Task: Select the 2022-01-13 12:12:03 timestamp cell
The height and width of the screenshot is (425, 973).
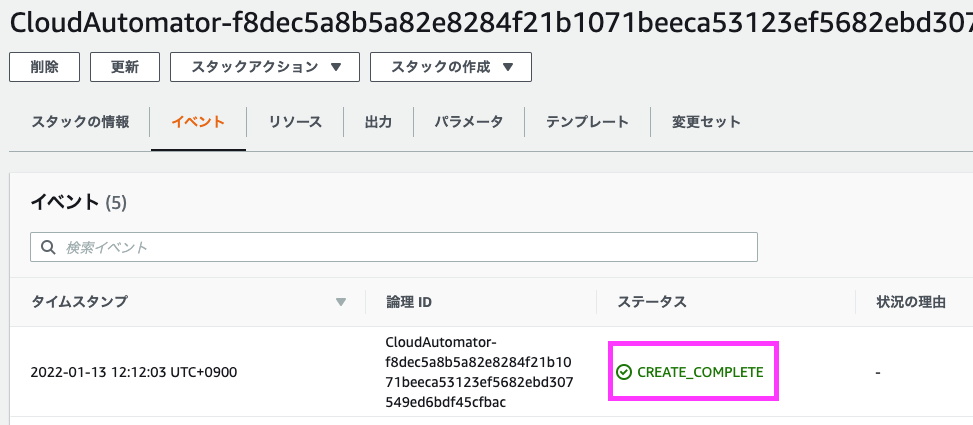Action: [133, 372]
